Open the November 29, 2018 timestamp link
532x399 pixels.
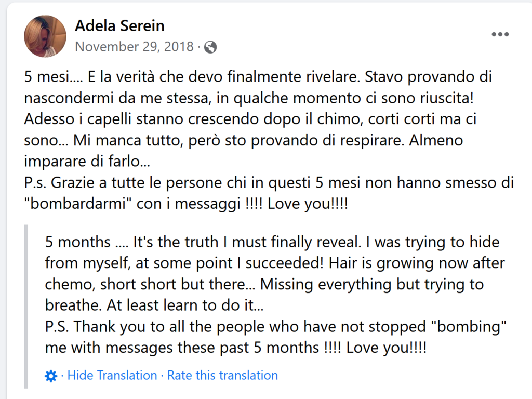click(x=135, y=47)
